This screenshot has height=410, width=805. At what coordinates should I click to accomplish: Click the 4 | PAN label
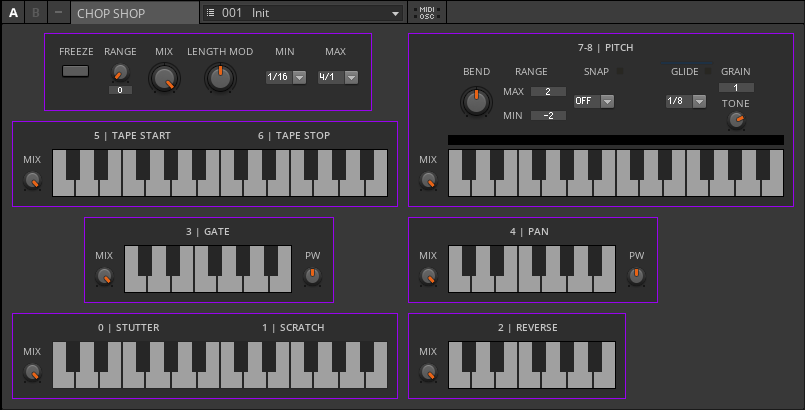click(529, 232)
